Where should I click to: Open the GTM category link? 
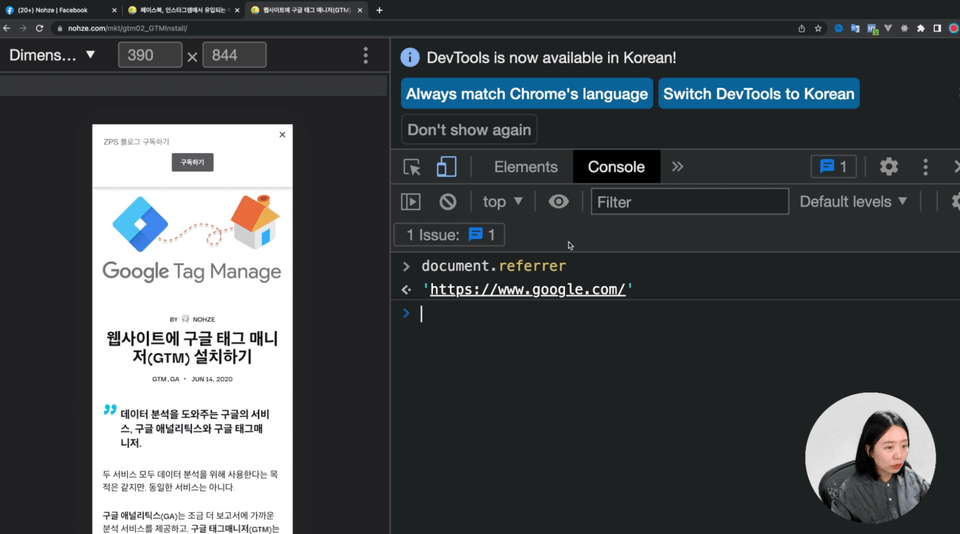click(x=159, y=379)
